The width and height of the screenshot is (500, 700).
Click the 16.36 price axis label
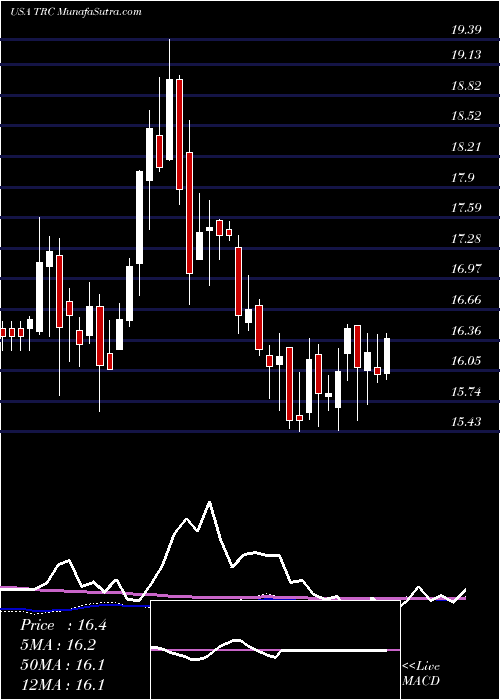(466, 331)
